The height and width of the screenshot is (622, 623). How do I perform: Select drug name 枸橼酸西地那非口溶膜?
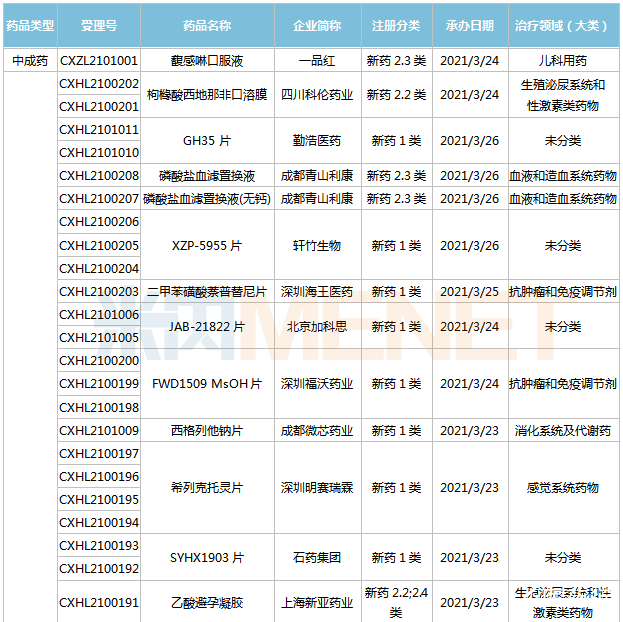(207, 95)
